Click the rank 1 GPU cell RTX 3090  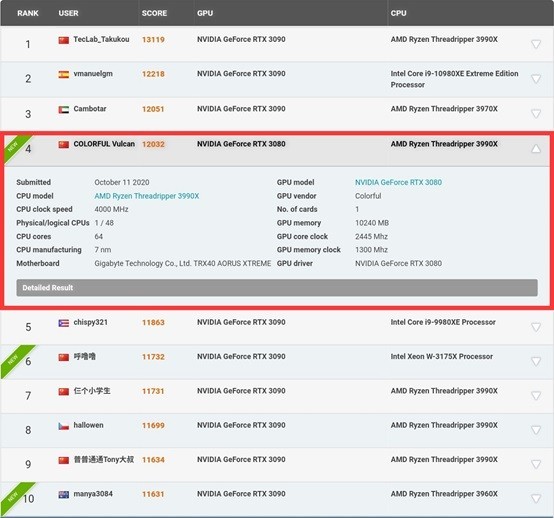241,39
